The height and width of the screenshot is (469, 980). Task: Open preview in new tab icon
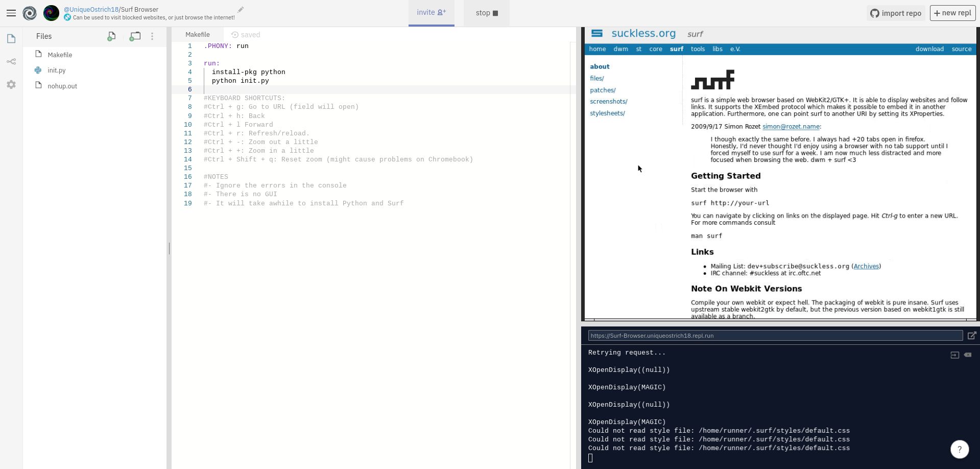972,336
